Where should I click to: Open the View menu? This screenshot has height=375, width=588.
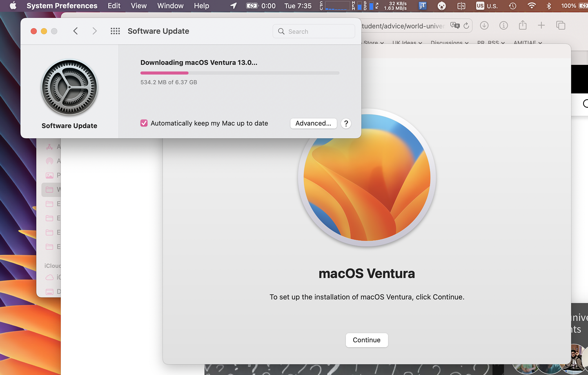pyautogui.click(x=138, y=6)
